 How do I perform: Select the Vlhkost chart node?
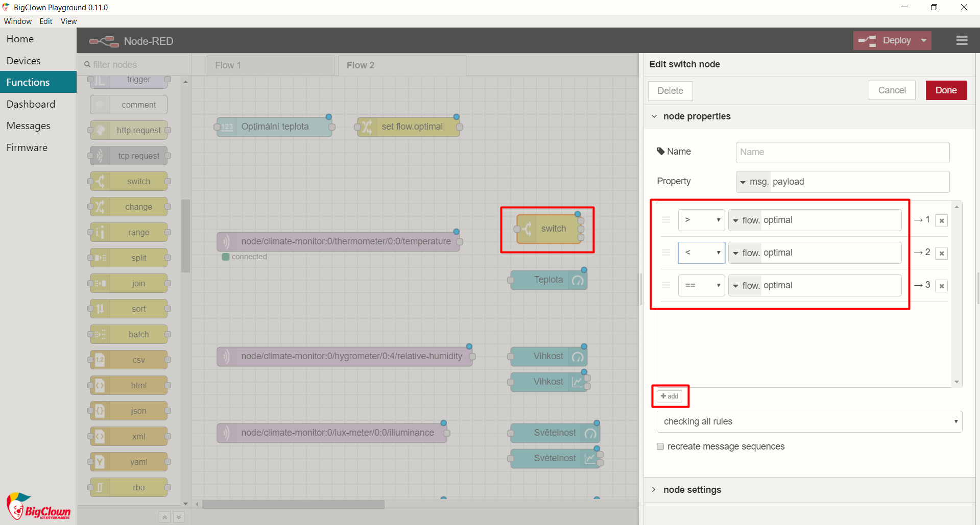click(549, 382)
